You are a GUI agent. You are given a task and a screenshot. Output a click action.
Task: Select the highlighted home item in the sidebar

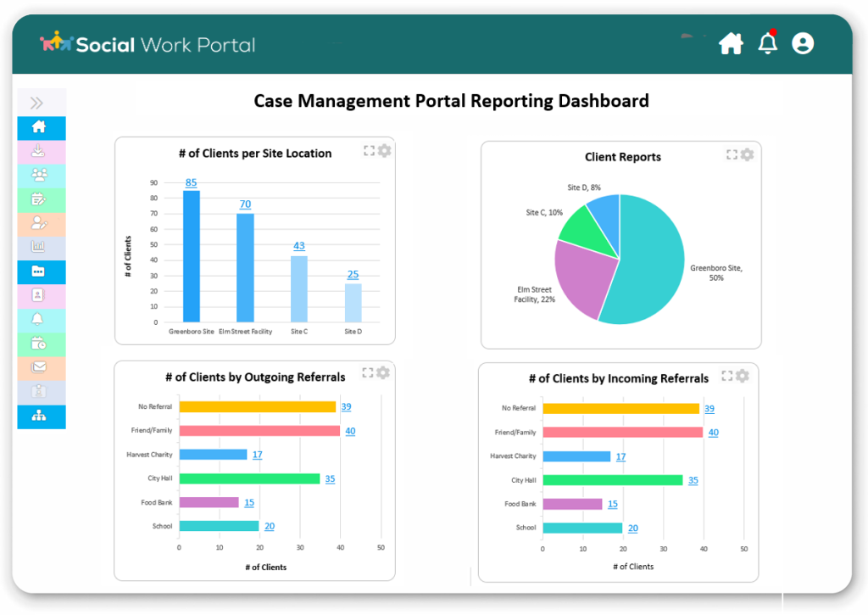[41, 128]
